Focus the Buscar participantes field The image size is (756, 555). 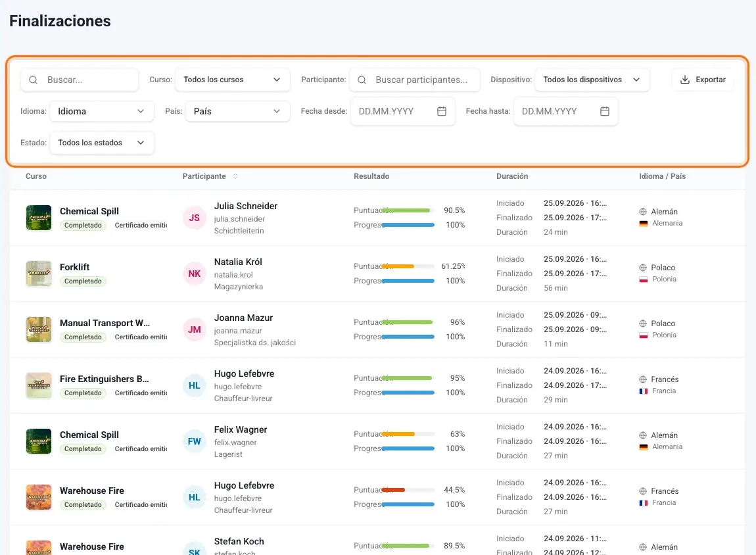pyautogui.click(x=415, y=80)
